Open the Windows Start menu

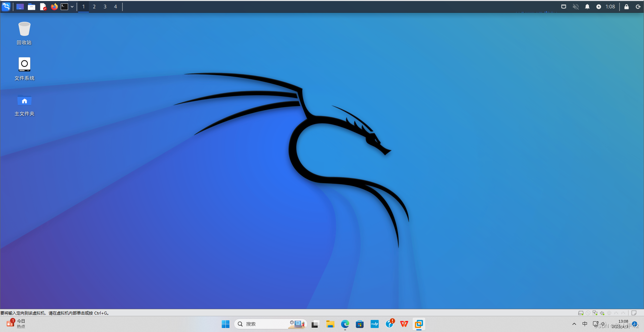point(225,324)
